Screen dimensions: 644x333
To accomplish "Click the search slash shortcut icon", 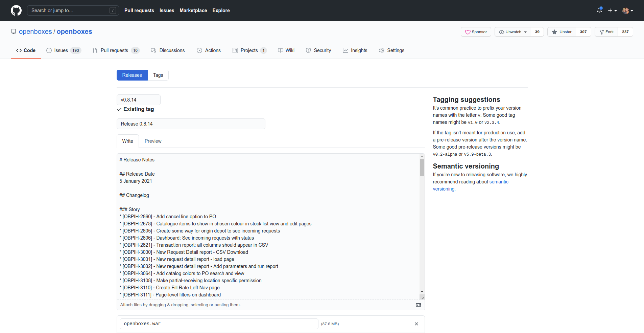I will coord(113,10).
